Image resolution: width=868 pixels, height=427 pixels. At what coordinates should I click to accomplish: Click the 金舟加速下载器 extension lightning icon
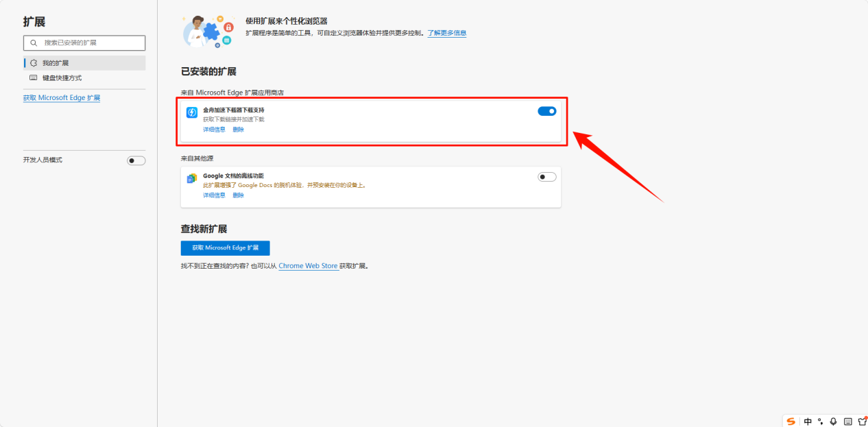click(192, 112)
